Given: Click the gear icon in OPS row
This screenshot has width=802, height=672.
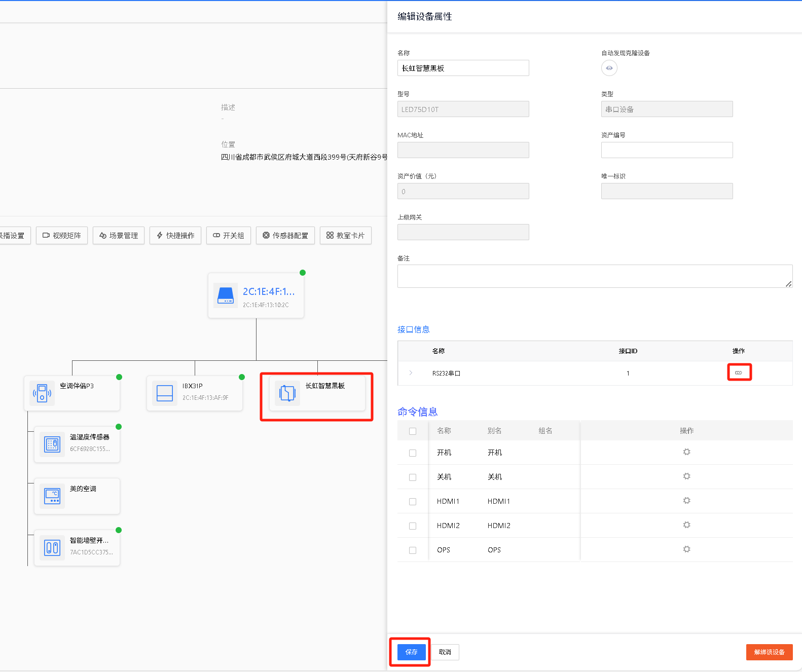Looking at the screenshot, I should coord(686,549).
